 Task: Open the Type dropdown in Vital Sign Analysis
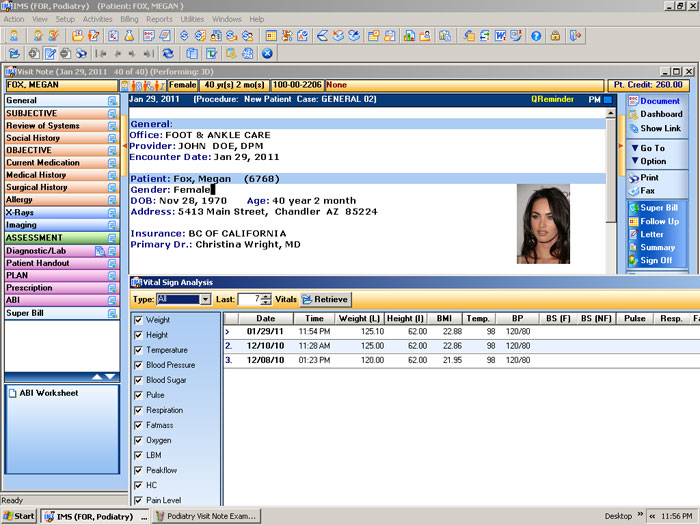pyautogui.click(x=205, y=299)
